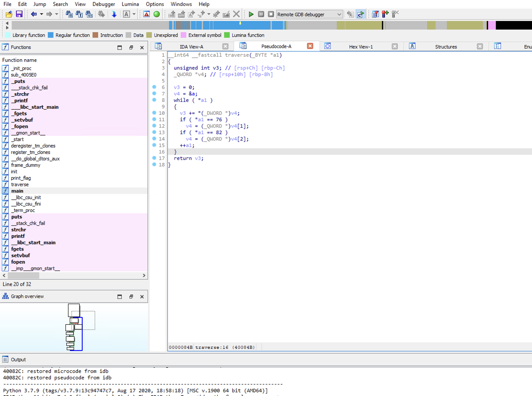Open the back-arrow history dropdown
532x396 pixels.
click(x=42, y=14)
